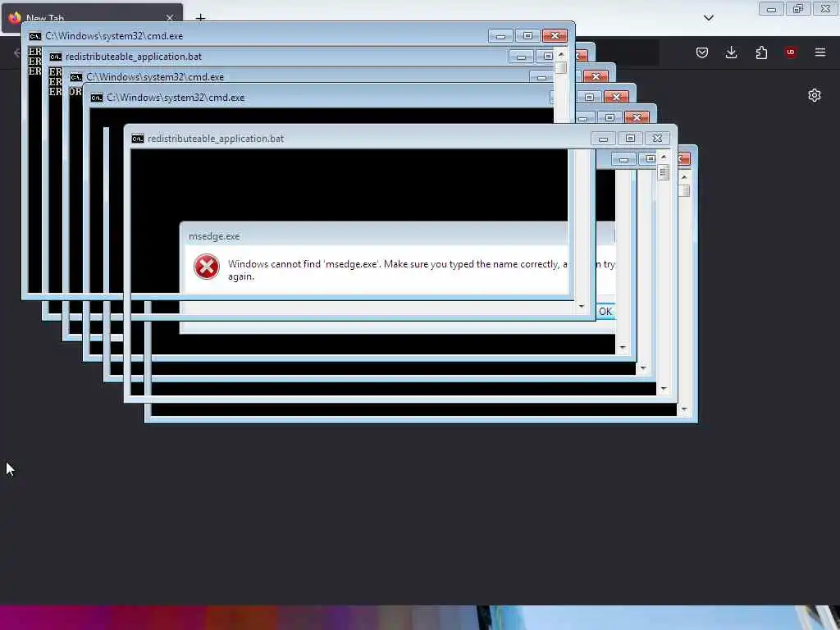Close the Firefox New Tab tab

click(170, 18)
